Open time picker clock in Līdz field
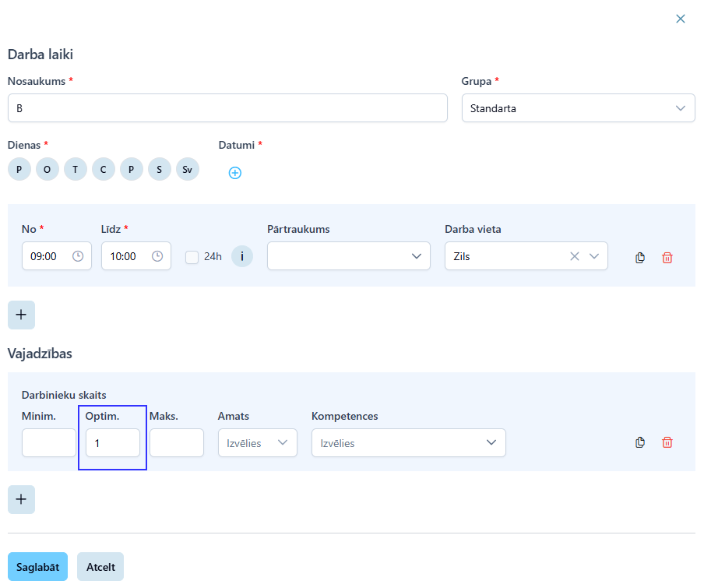 [157, 256]
